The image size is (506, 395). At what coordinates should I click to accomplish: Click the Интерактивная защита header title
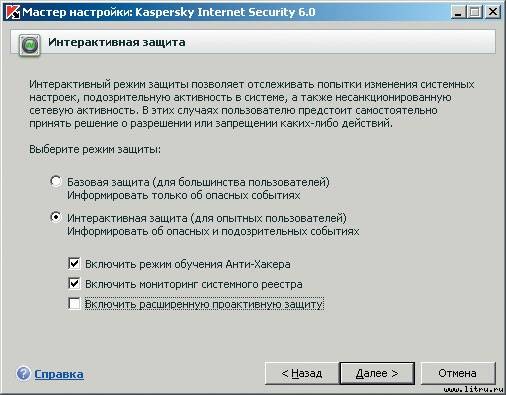point(117,42)
